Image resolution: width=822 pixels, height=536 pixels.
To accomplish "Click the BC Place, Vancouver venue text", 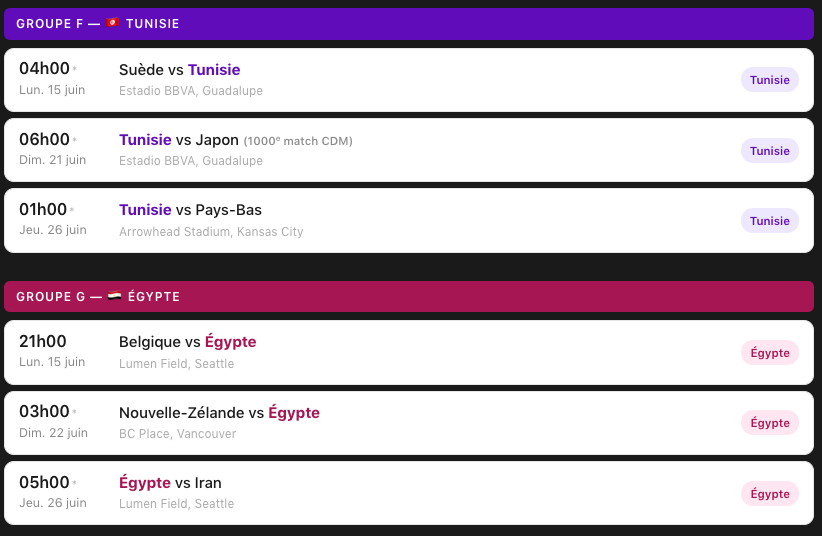I will coord(178,434).
